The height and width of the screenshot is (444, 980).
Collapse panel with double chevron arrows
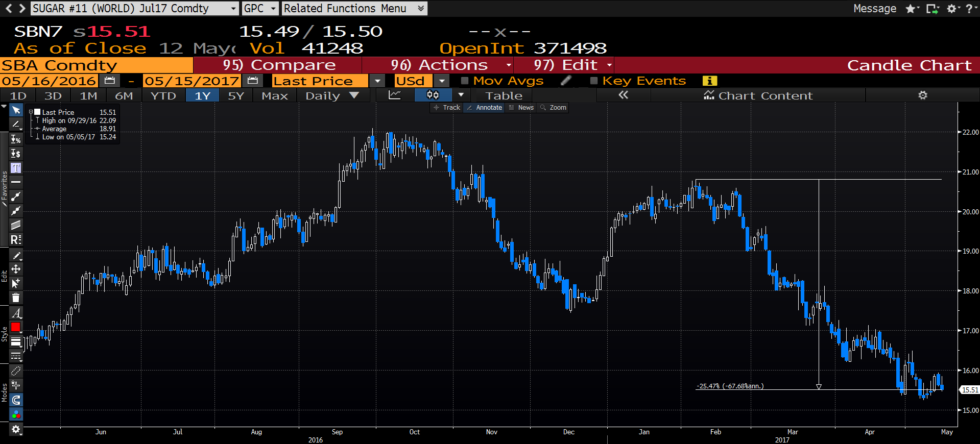(623, 95)
